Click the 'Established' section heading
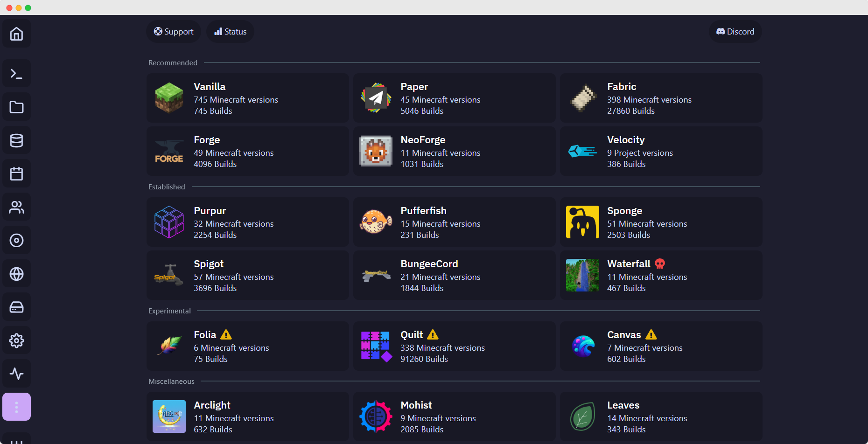Viewport: 868px width, 444px height. tap(167, 187)
